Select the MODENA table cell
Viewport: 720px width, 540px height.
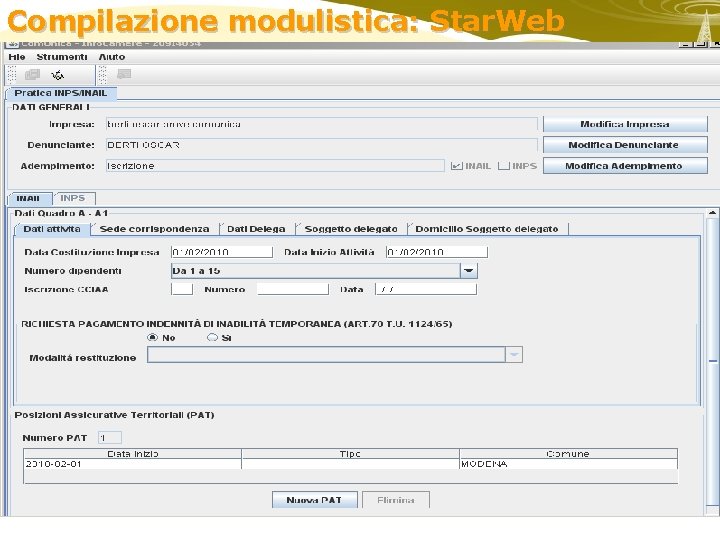click(x=568, y=464)
